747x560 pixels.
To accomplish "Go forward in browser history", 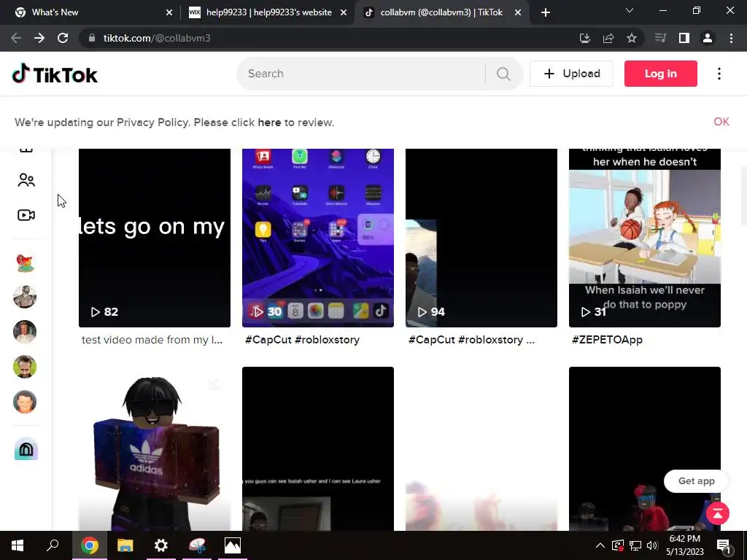I will [39, 38].
